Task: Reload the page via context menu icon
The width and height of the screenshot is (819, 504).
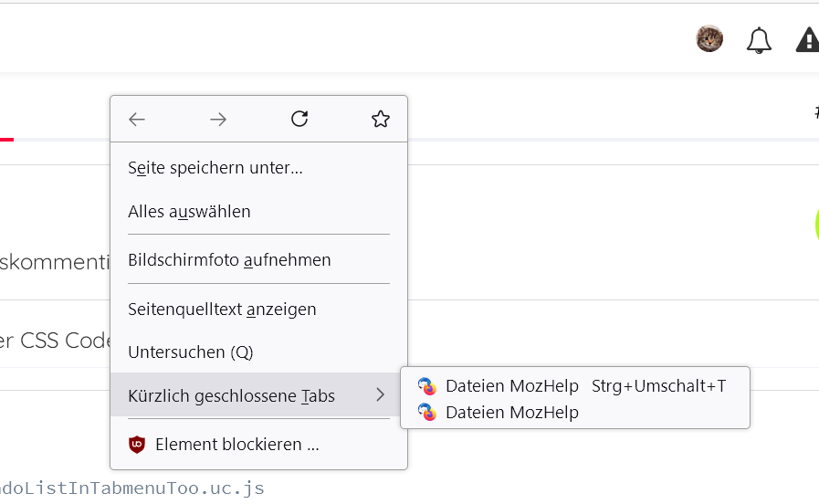Action: point(299,119)
